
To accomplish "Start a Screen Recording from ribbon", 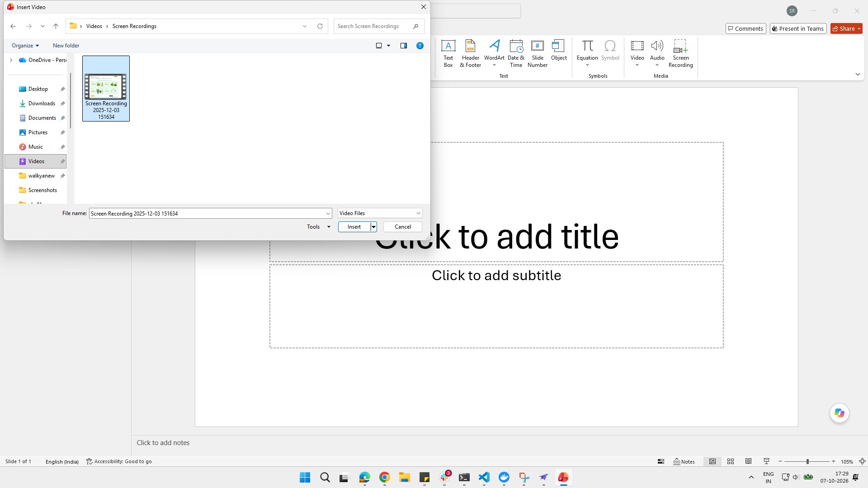I will (x=680, y=53).
